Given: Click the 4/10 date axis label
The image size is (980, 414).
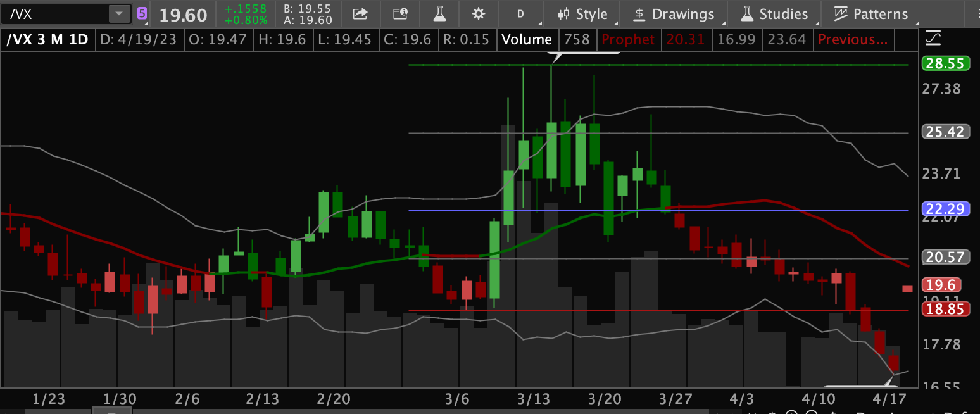Looking at the screenshot, I should click(x=819, y=400).
